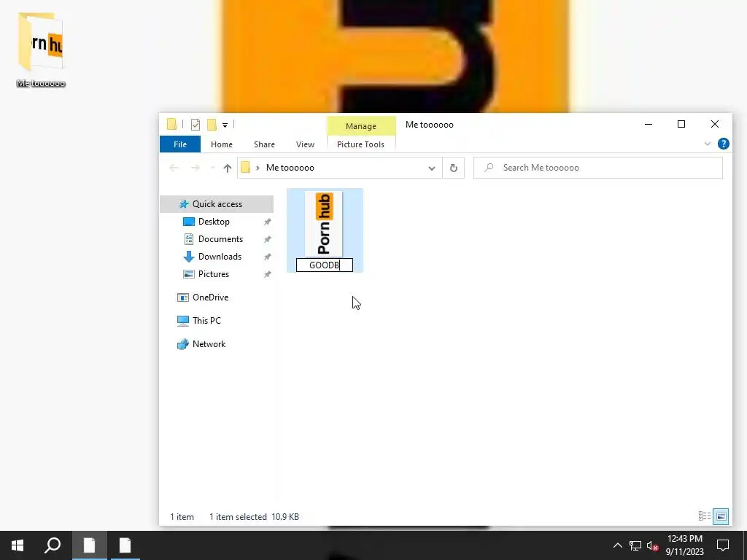The height and width of the screenshot is (560, 747).
Task: Open taskbar Search
Action: [53, 545]
